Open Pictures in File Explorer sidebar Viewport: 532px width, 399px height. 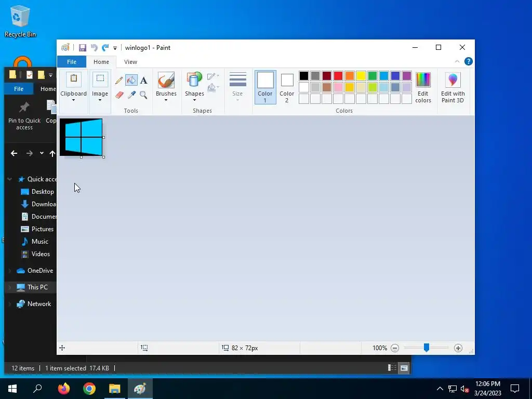coord(37,229)
